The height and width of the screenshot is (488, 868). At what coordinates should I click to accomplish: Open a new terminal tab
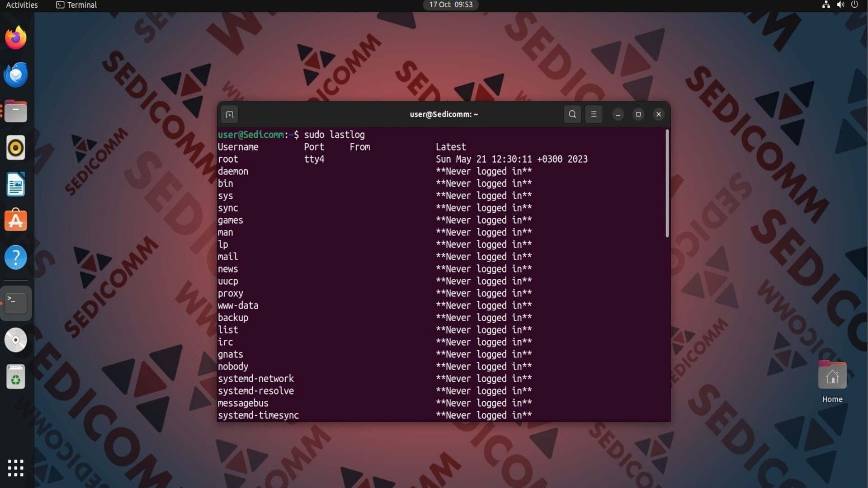[x=230, y=114]
